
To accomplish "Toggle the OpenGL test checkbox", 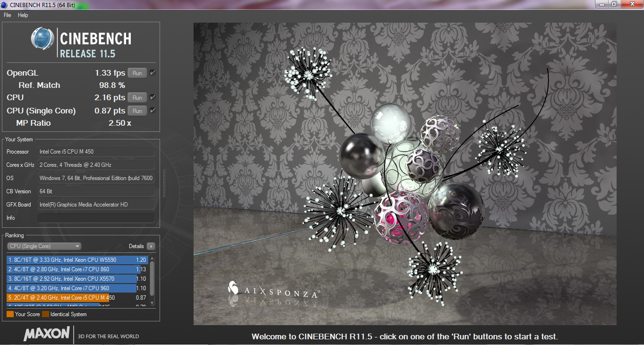I will coord(153,73).
